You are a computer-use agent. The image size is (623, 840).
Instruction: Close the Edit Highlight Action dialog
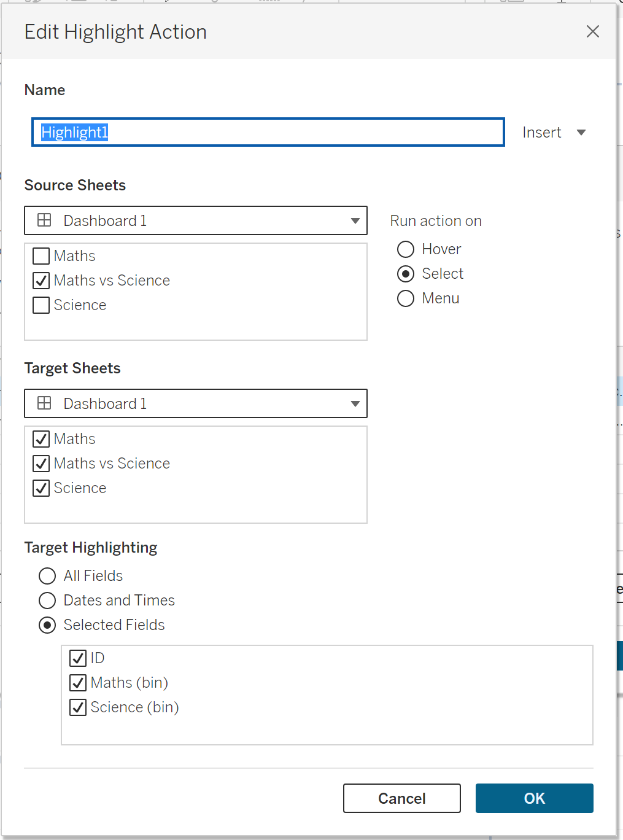coord(592,31)
